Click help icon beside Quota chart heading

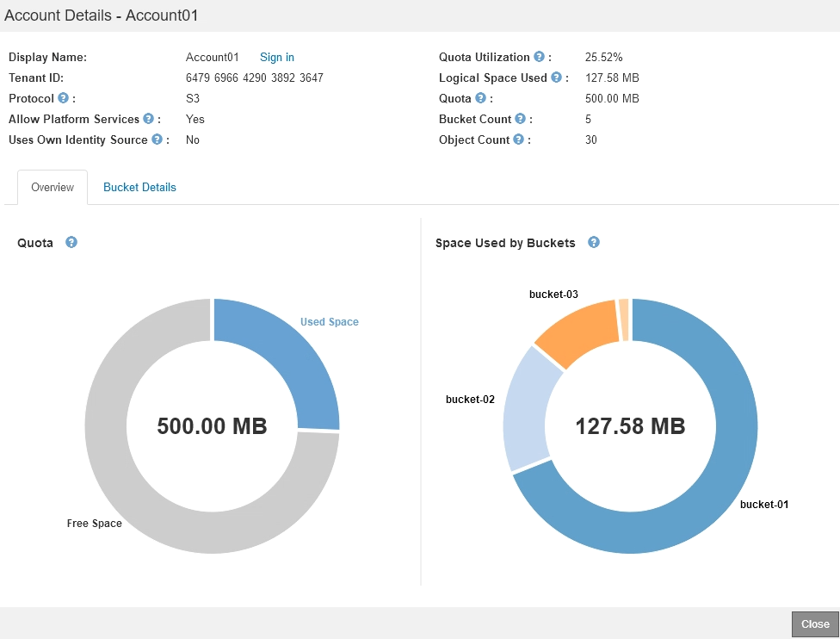click(71, 243)
